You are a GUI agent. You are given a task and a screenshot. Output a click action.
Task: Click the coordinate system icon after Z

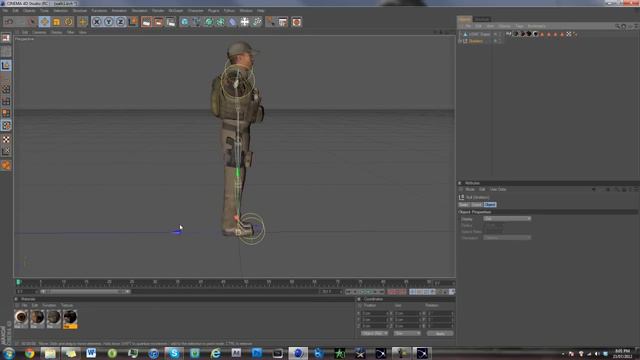click(x=133, y=22)
